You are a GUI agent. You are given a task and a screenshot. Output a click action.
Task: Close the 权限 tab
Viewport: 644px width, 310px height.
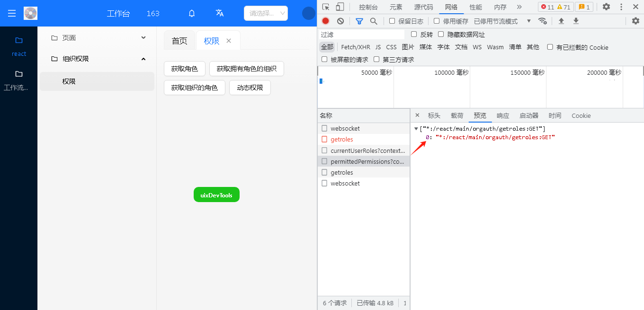(x=229, y=41)
